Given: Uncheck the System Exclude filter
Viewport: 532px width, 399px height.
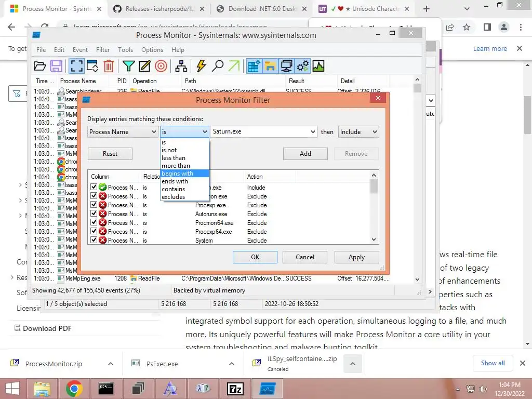Looking at the screenshot, I should pos(94,240).
